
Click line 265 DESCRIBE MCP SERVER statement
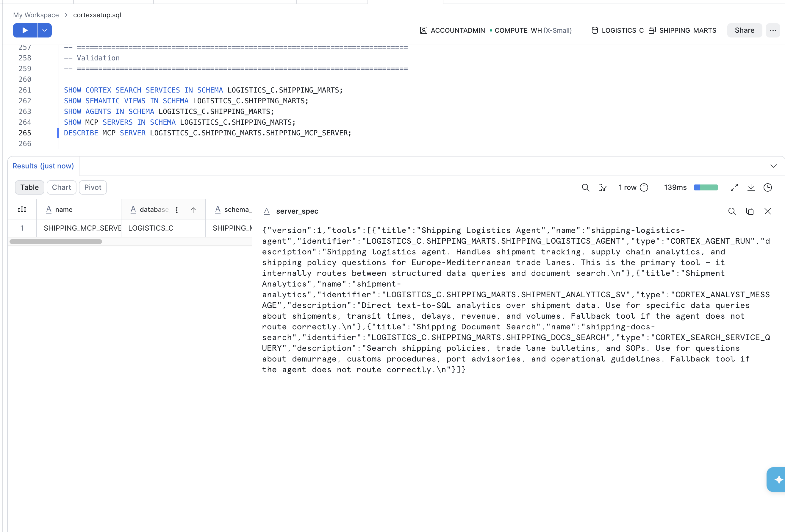click(x=207, y=133)
